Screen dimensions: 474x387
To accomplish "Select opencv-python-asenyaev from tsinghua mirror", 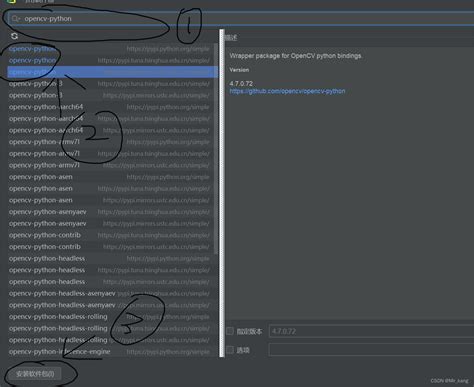I will 112,212.
